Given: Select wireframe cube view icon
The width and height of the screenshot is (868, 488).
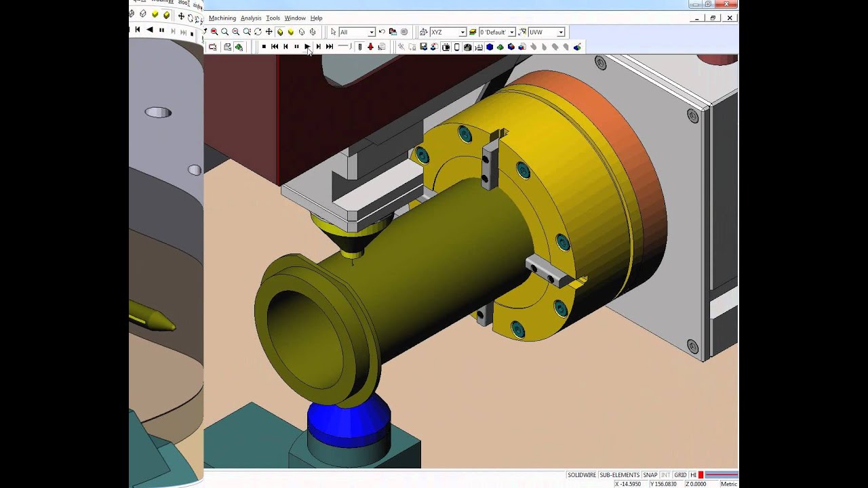Looking at the screenshot, I should (302, 32).
